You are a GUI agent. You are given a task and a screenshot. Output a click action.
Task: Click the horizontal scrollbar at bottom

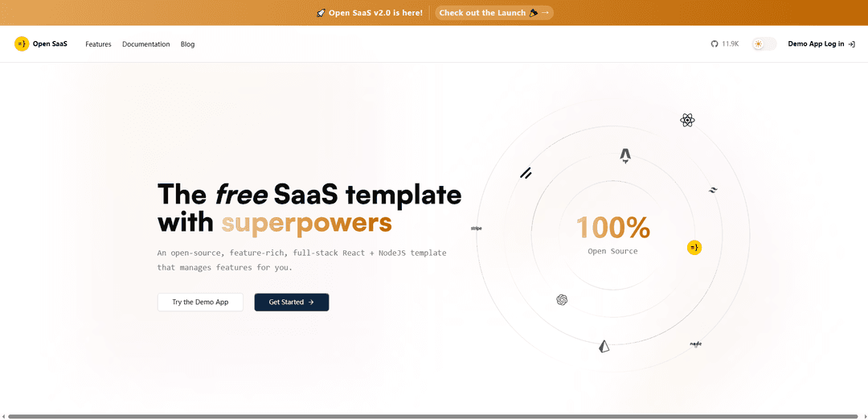point(433,416)
